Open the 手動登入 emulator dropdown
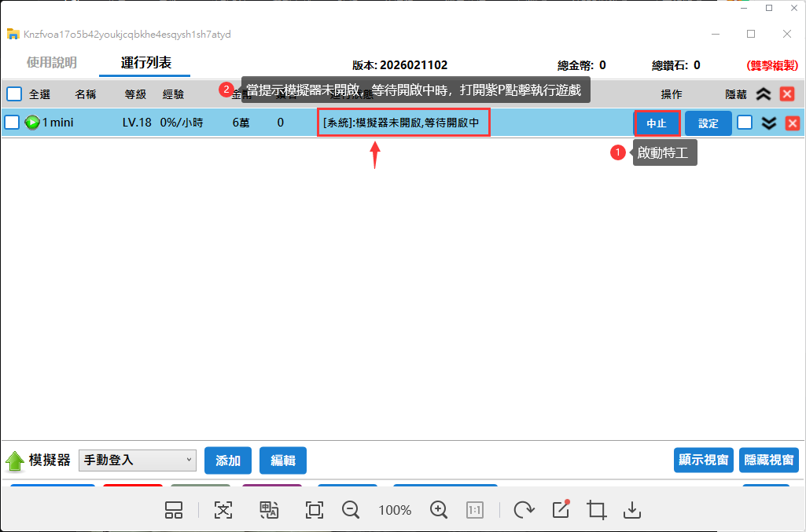Image resolution: width=806 pixels, height=532 pixels. point(138,460)
